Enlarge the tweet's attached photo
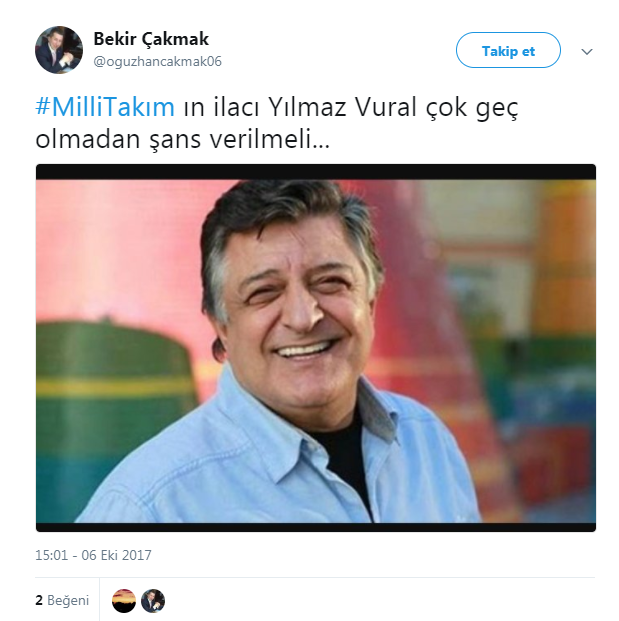The image size is (619, 621). (x=316, y=348)
